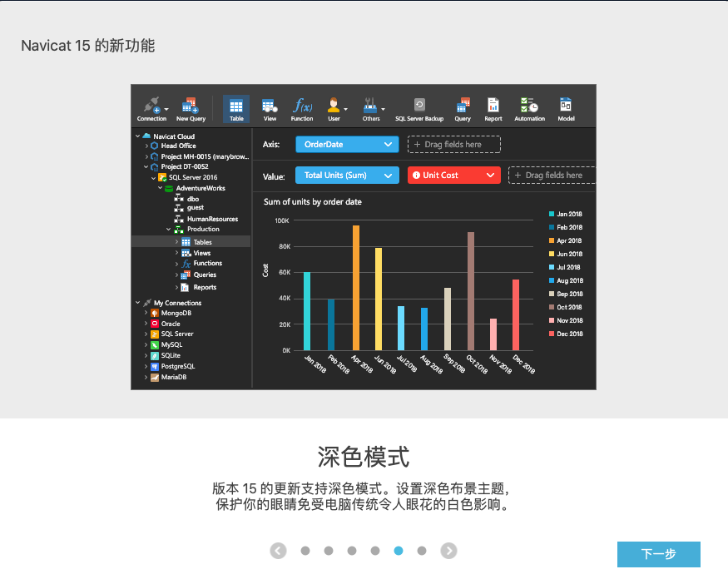Click the Apr 2018 legend swatch

pos(552,240)
